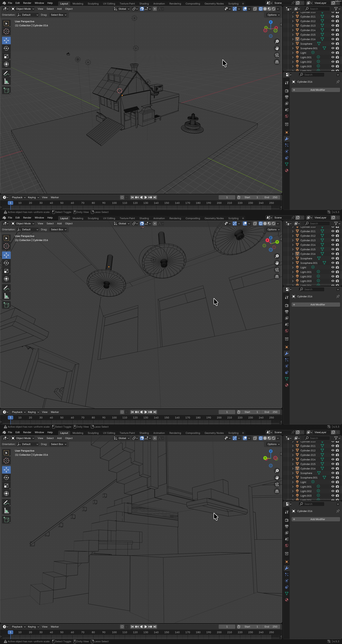Disable Light.001 render visibility (camera toggle)
The height and width of the screenshot is (644, 342).
[x=337, y=57]
